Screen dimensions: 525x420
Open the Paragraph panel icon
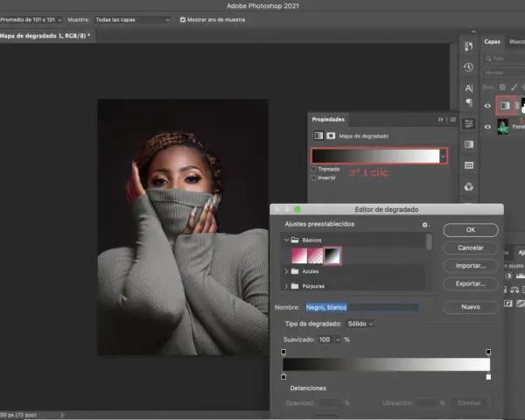[x=469, y=102]
